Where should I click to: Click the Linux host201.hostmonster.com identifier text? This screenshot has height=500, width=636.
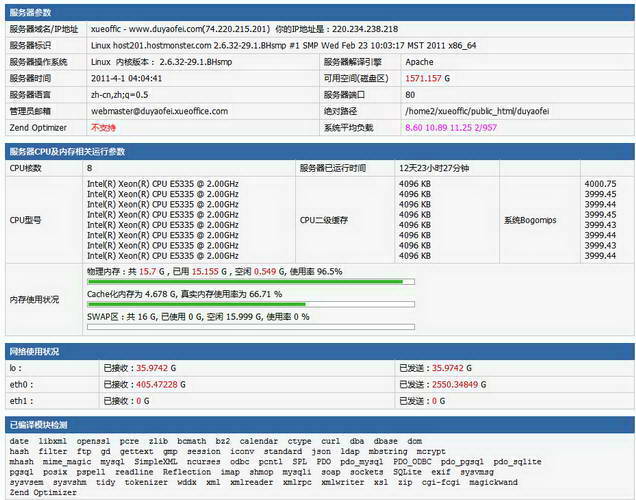pos(283,45)
